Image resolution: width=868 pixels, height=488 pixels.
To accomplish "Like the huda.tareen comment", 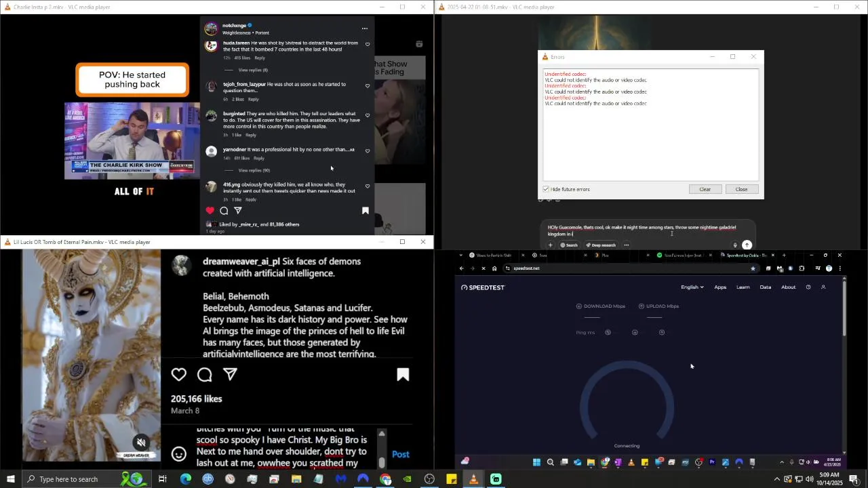I will [x=368, y=45].
